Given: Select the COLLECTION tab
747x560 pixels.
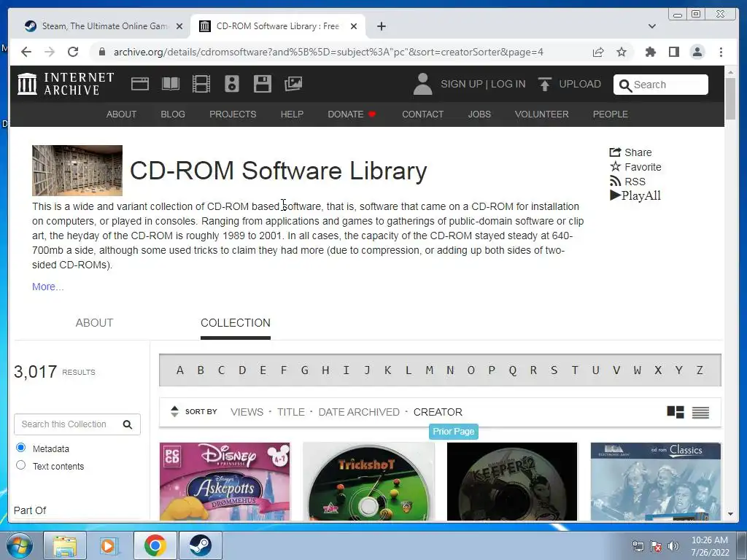Looking at the screenshot, I should point(236,323).
